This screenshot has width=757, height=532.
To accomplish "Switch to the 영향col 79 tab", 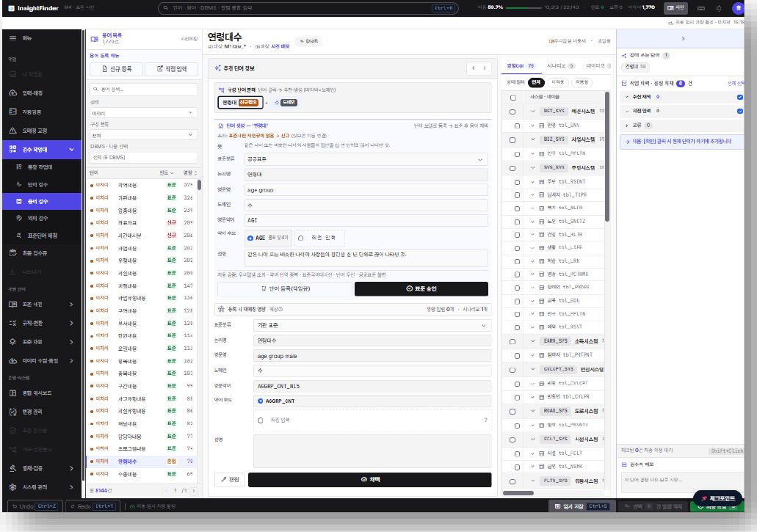I will pyautogui.click(x=520, y=65).
